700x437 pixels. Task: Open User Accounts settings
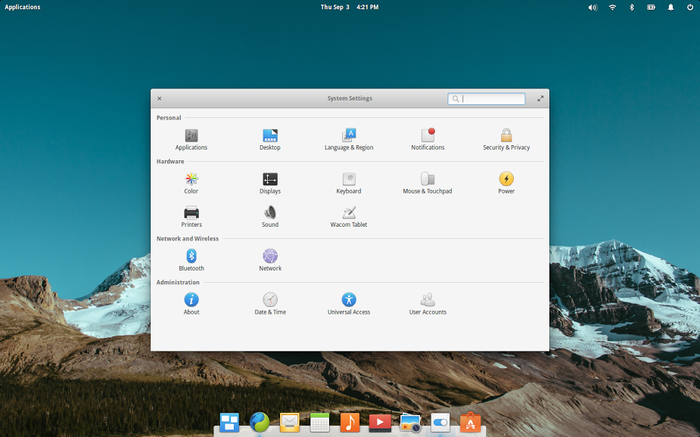click(428, 304)
